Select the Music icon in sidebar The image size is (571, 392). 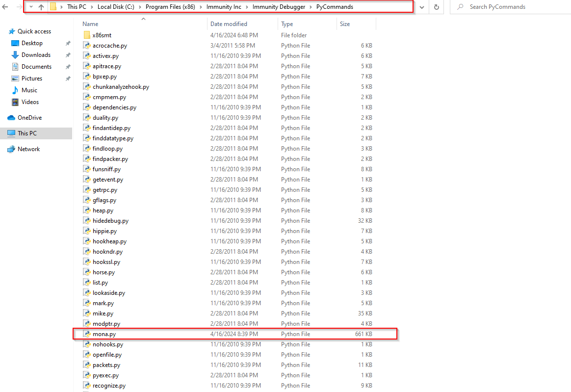pos(15,90)
